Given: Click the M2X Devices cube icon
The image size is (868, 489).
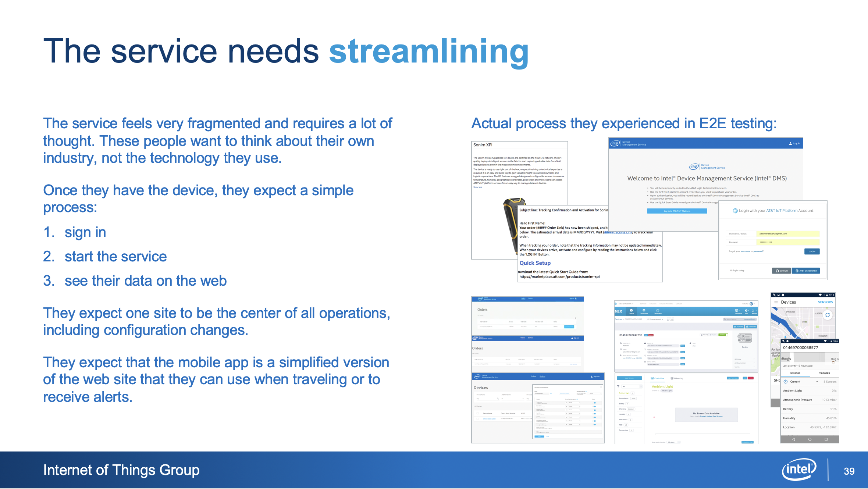Looking at the screenshot, I should click(631, 310).
